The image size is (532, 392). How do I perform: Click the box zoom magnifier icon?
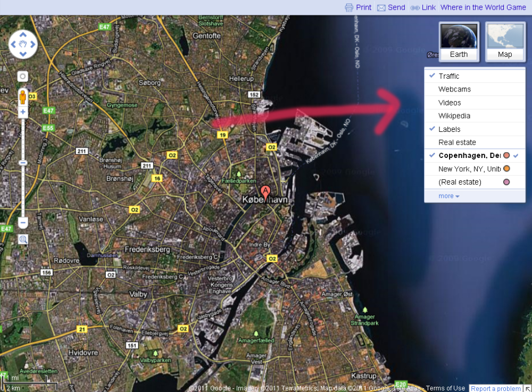[x=23, y=239]
